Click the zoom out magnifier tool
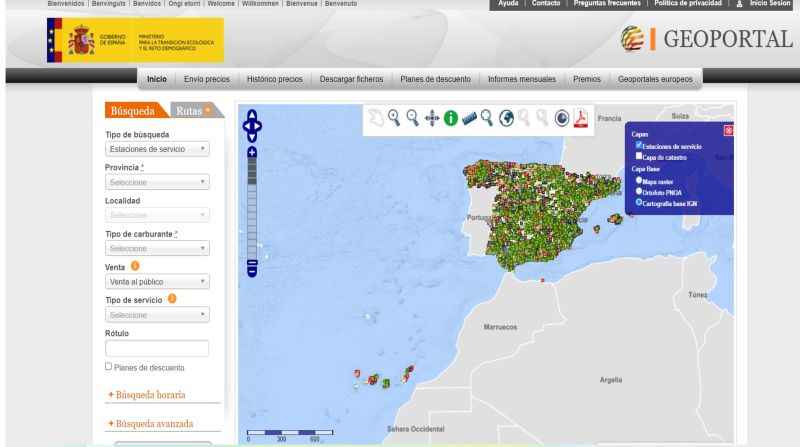This screenshot has height=447, width=800. tap(413, 118)
